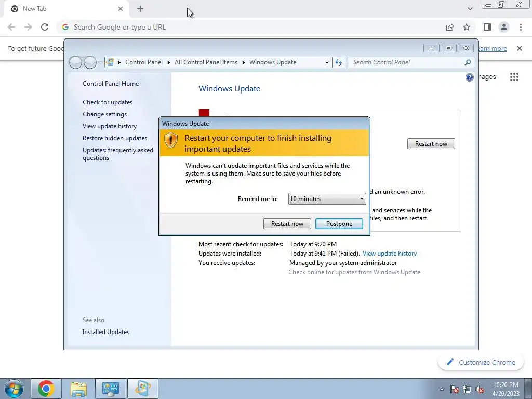Click the Chrome taskbar icon
Screen dimensions: 532x399
coord(46,389)
